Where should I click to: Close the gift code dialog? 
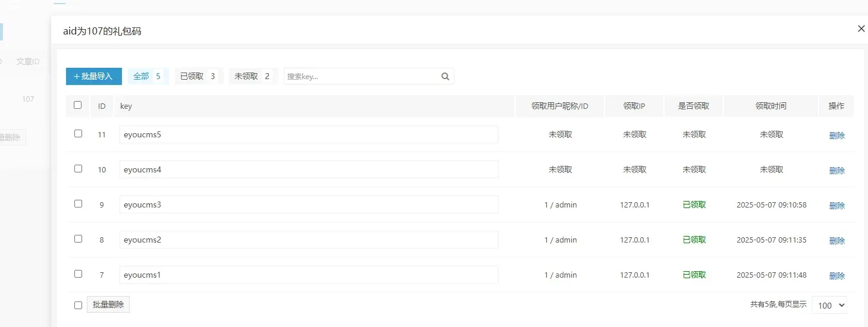861,29
